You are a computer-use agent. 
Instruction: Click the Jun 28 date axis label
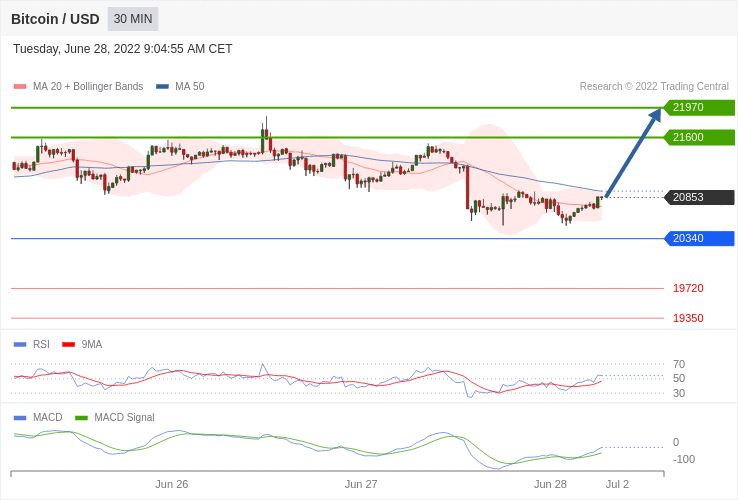pos(550,484)
